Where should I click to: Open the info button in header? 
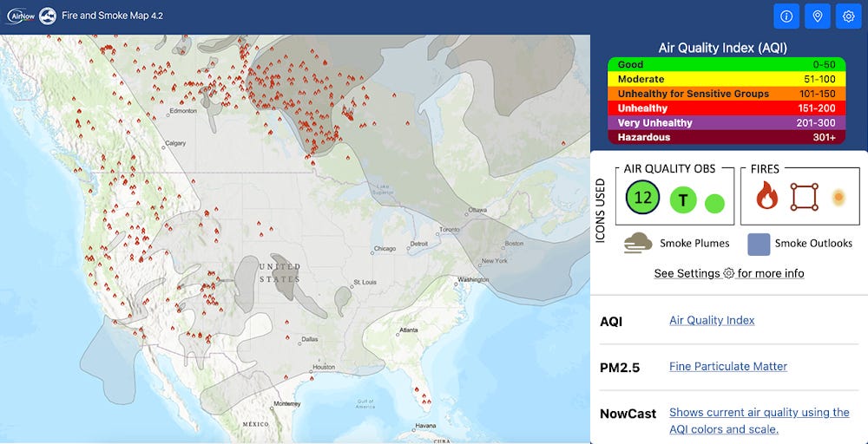[x=786, y=16]
